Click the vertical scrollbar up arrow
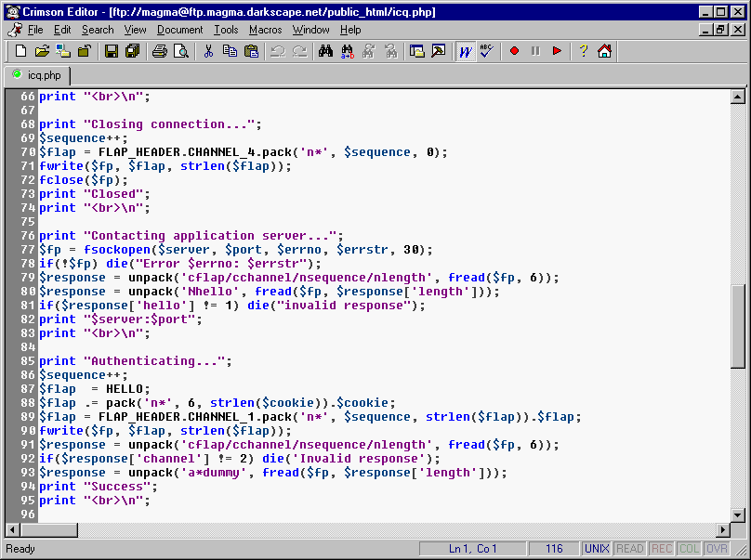Screen dimensions: 751x560 (x=738, y=98)
